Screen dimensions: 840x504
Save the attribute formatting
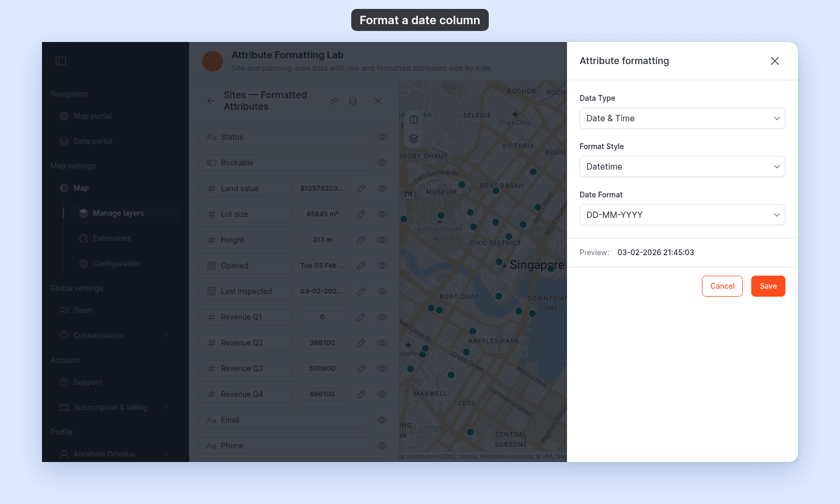[768, 286]
